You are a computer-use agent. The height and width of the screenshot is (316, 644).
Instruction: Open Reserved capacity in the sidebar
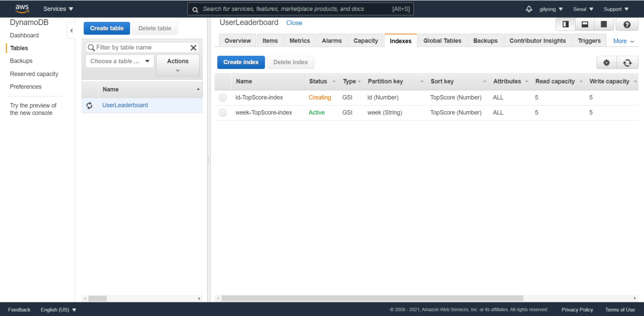click(34, 74)
